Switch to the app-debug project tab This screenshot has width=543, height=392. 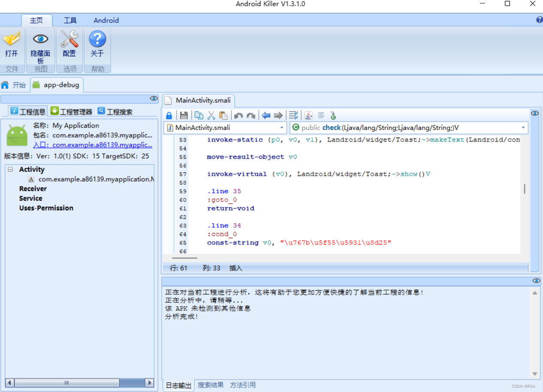point(56,85)
